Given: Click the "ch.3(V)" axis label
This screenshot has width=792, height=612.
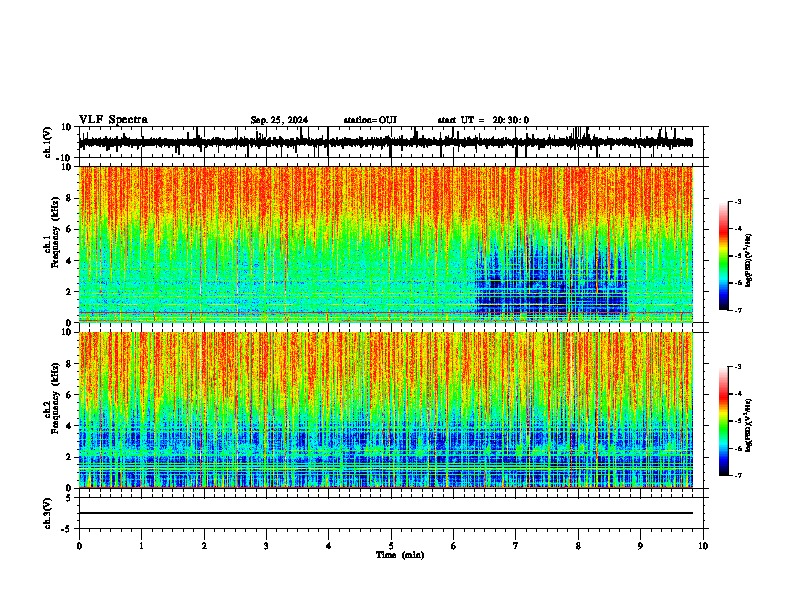Looking at the screenshot, I should click(48, 514).
